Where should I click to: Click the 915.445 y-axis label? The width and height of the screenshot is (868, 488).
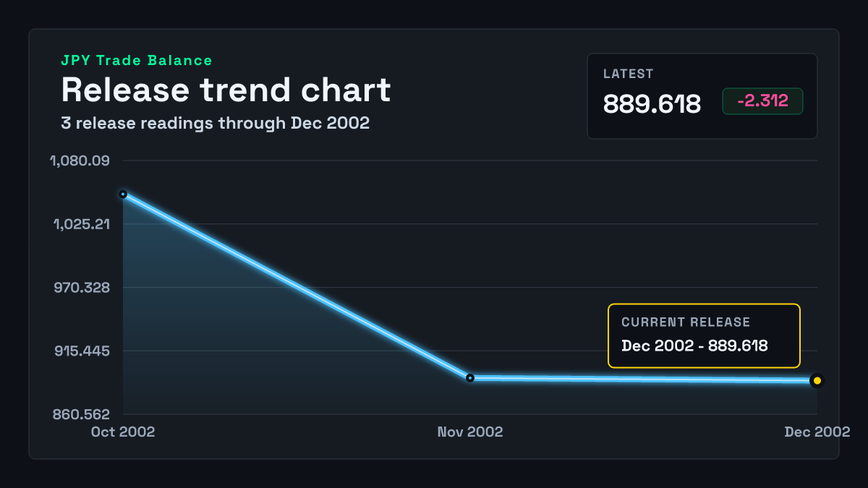(81, 351)
